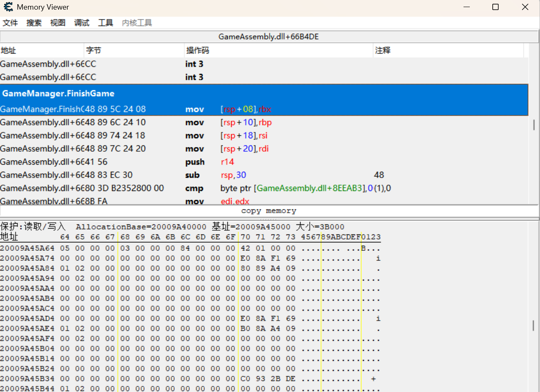
Task: Select the GameManager.FinishGame header row
Action: point(264,93)
